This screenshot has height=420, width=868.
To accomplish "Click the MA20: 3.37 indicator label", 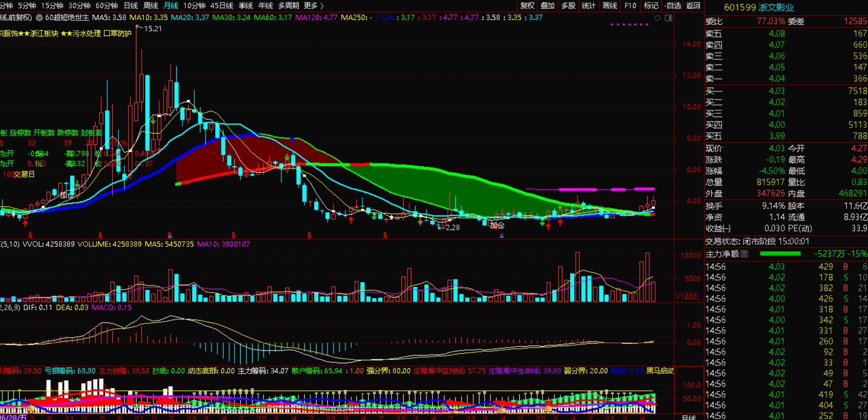I will [190, 18].
